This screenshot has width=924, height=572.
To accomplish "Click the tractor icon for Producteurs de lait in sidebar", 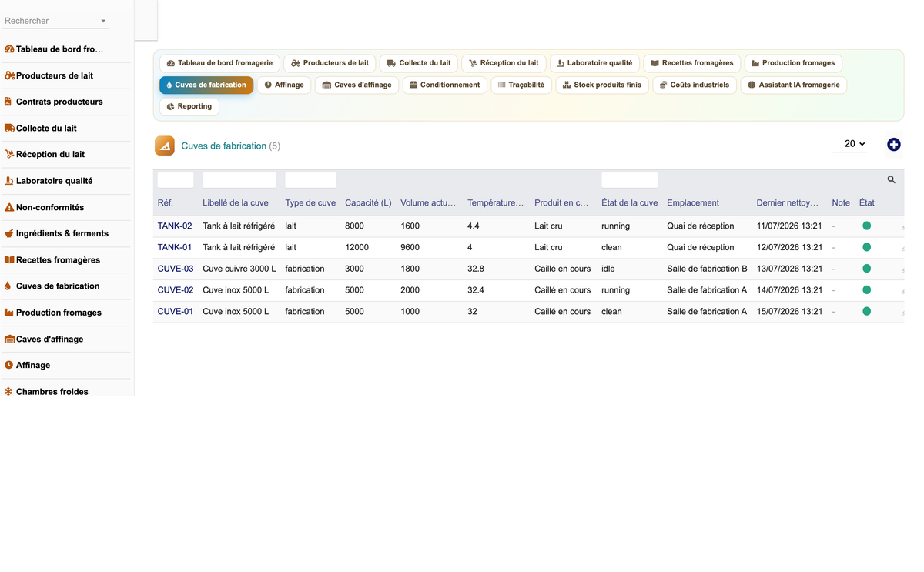I will tap(10, 75).
